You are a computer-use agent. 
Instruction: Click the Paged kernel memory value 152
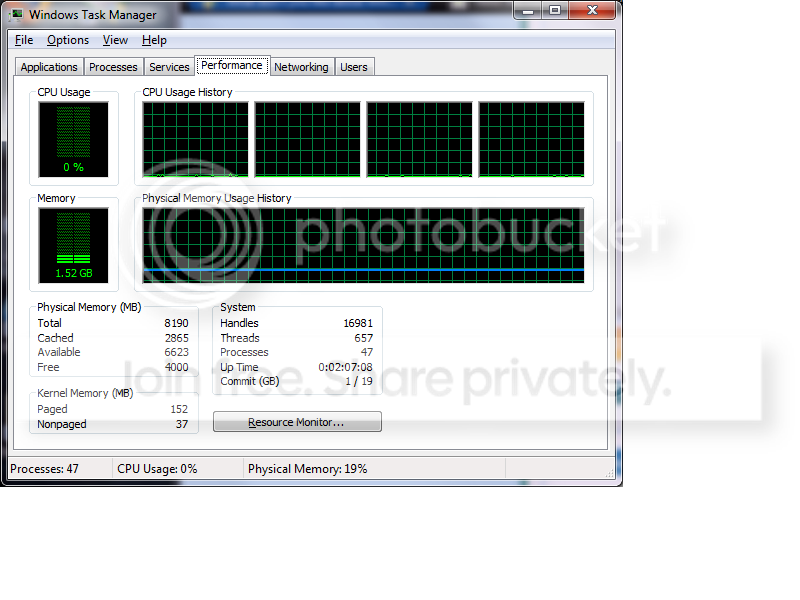click(x=179, y=409)
